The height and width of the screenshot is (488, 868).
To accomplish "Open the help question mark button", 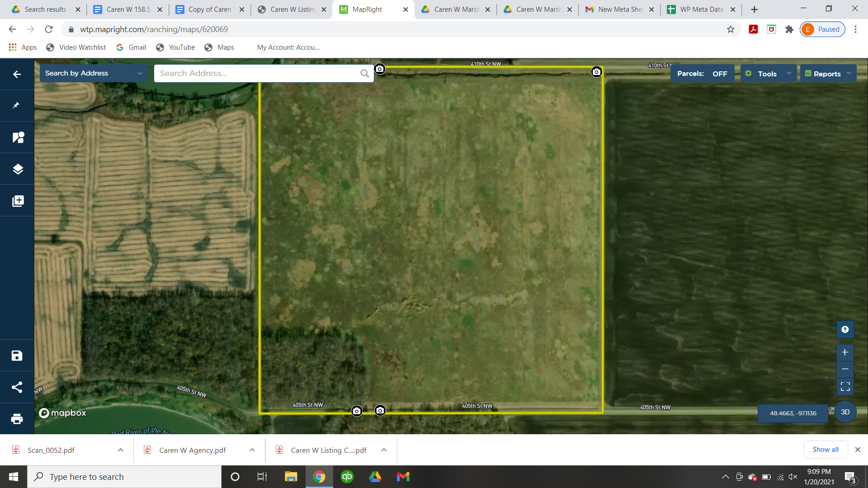I will pos(845,330).
